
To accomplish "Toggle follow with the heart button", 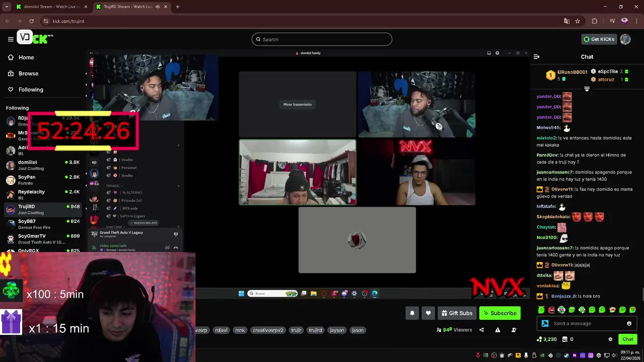I will (428, 313).
